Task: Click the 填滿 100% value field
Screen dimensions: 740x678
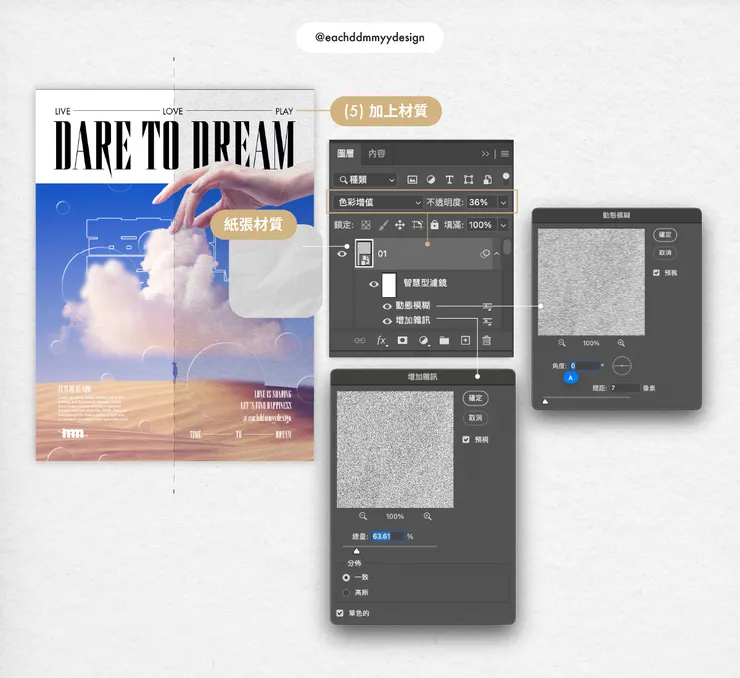Action: [482, 225]
